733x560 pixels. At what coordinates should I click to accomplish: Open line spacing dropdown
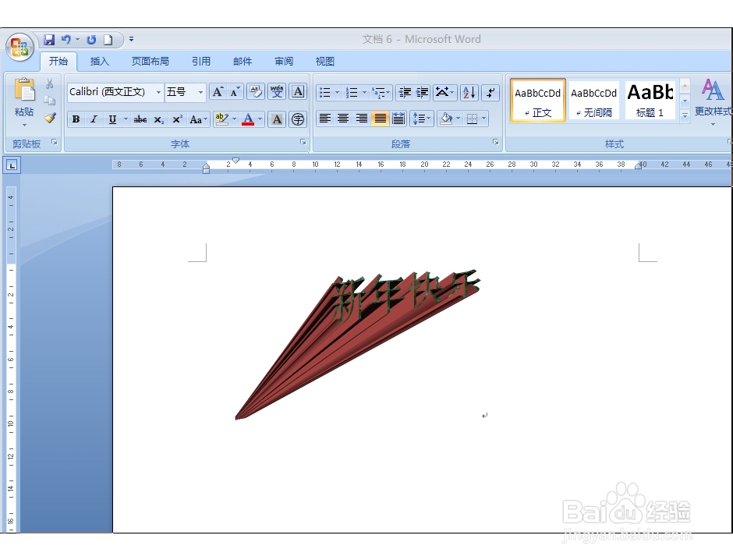click(422, 119)
